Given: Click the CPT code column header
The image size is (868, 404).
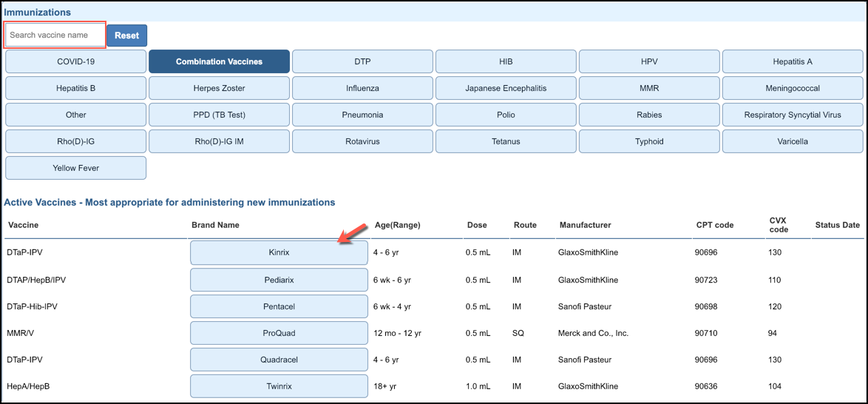Looking at the screenshot, I should coord(715,225).
